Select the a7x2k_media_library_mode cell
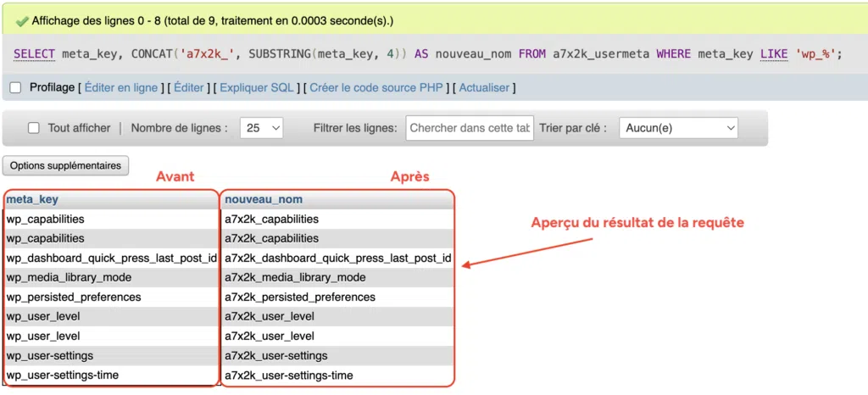 pyautogui.click(x=337, y=277)
